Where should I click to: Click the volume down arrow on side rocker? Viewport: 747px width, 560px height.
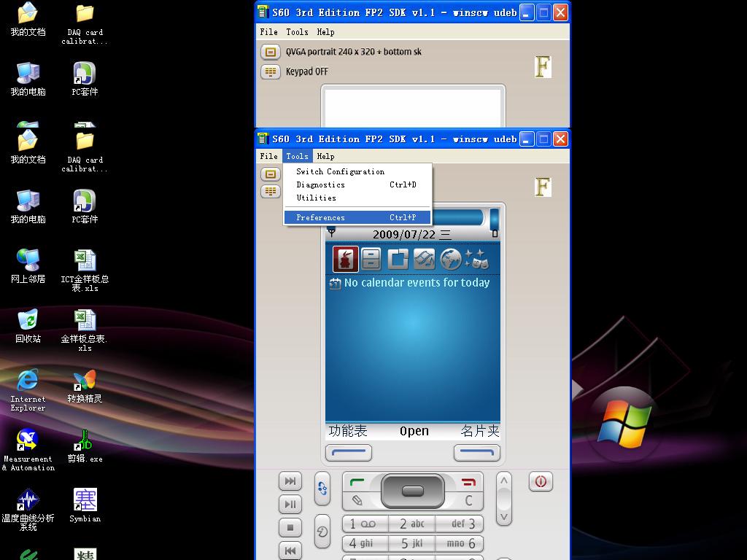coord(504,517)
